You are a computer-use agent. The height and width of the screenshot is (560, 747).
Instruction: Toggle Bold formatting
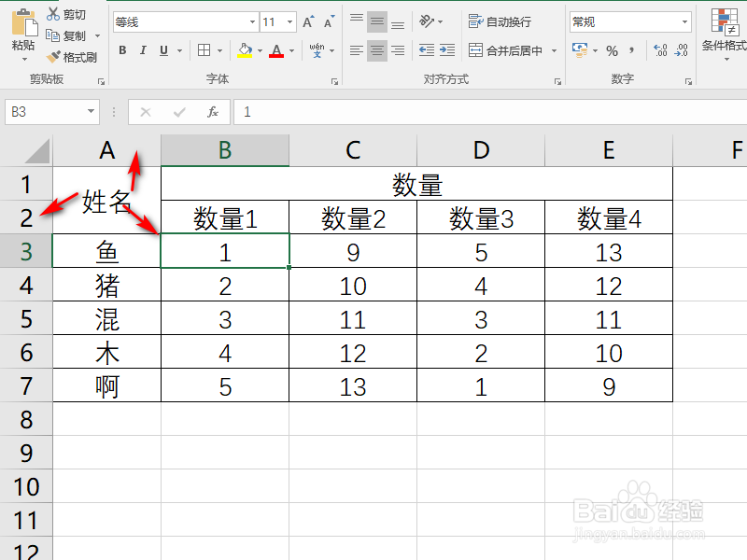coord(122,50)
